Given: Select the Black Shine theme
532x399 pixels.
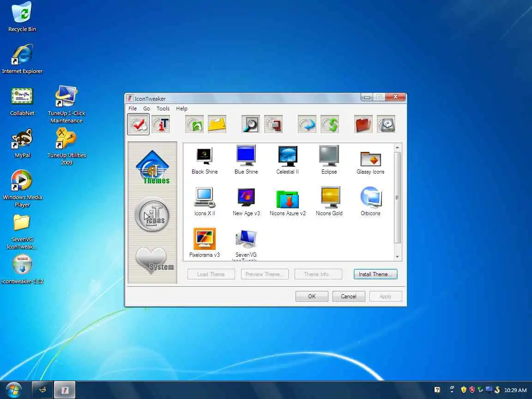Looking at the screenshot, I should pos(205,161).
